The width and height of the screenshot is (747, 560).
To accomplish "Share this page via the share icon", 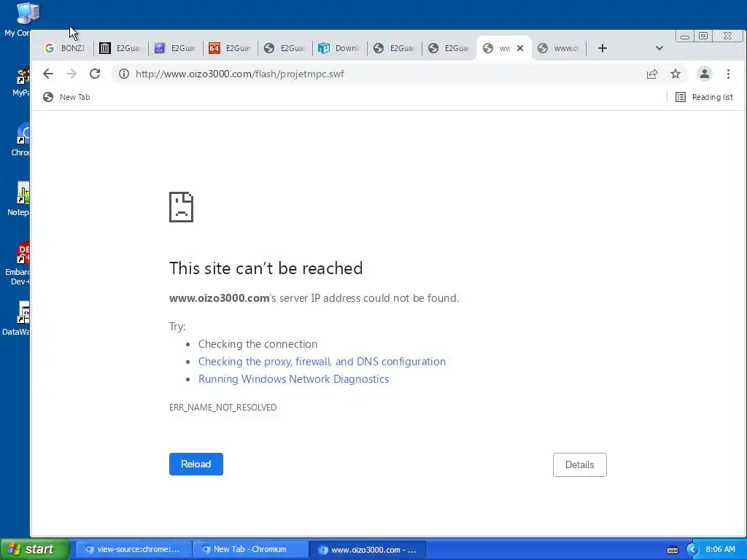I will [652, 74].
